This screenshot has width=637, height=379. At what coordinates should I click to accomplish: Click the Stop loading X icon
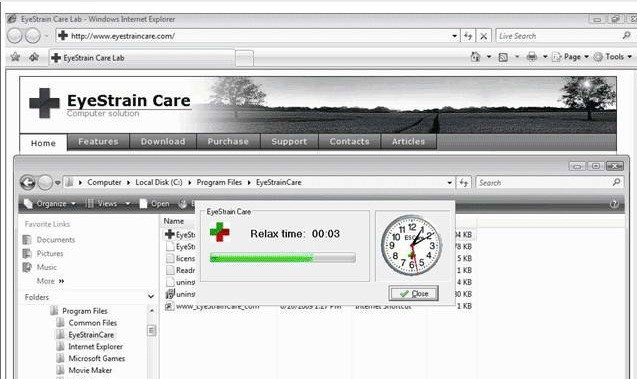(x=483, y=36)
